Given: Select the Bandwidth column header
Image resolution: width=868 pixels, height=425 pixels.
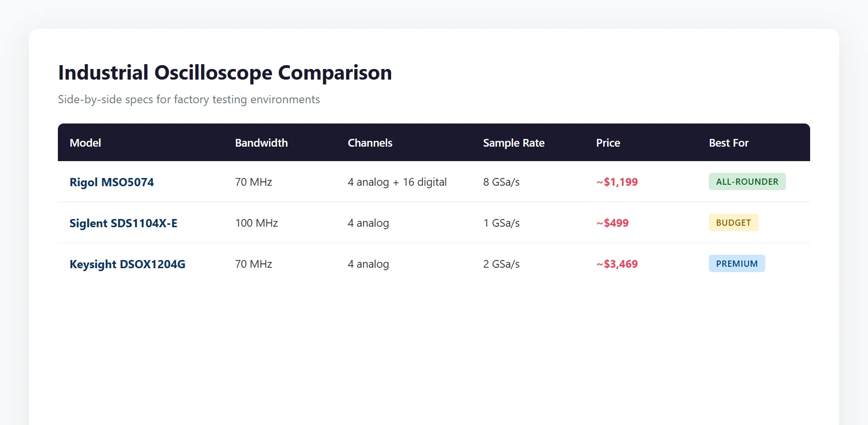Looking at the screenshot, I should click(261, 143).
